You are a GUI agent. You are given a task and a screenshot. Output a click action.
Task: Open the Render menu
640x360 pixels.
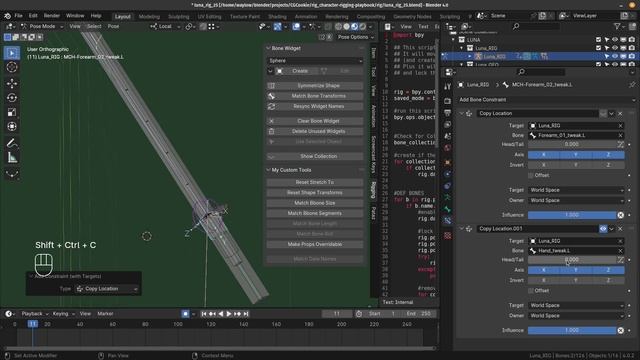click(51, 16)
